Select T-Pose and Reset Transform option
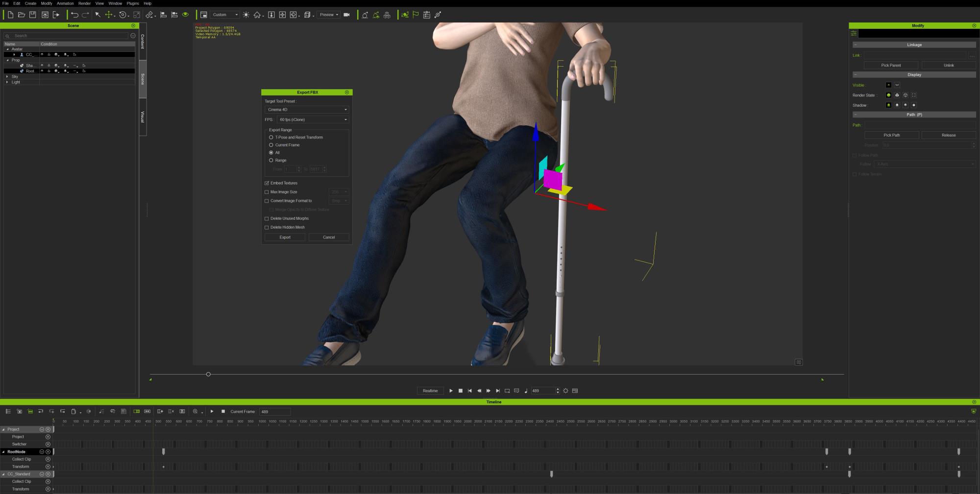This screenshot has width=980, height=494. [x=271, y=137]
